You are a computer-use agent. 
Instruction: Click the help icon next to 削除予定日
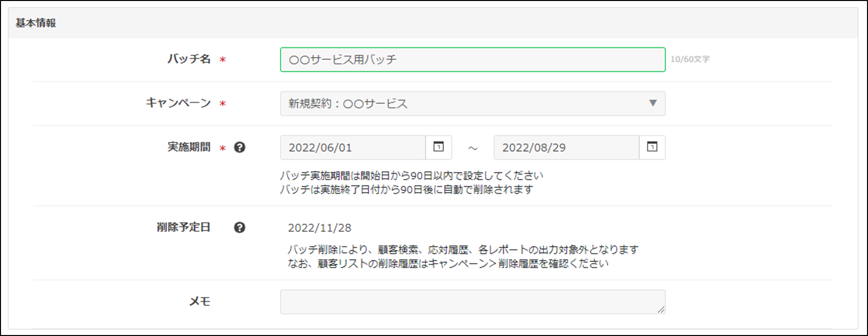click(239, 227)
